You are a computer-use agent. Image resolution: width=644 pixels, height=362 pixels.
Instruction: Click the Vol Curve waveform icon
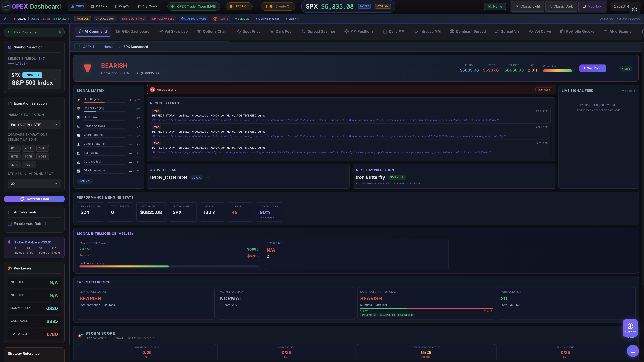[x=531, y=31]
